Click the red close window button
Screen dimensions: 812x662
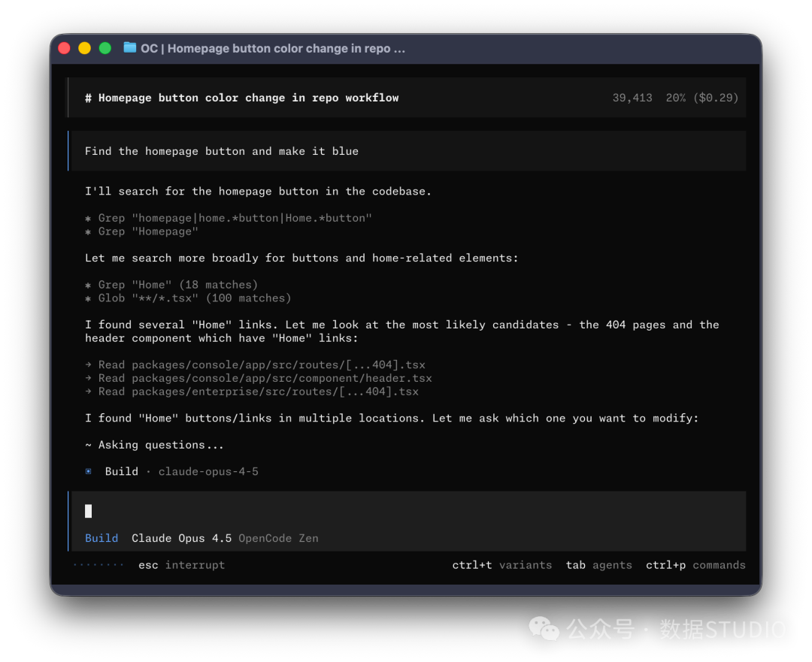(64, 48)
